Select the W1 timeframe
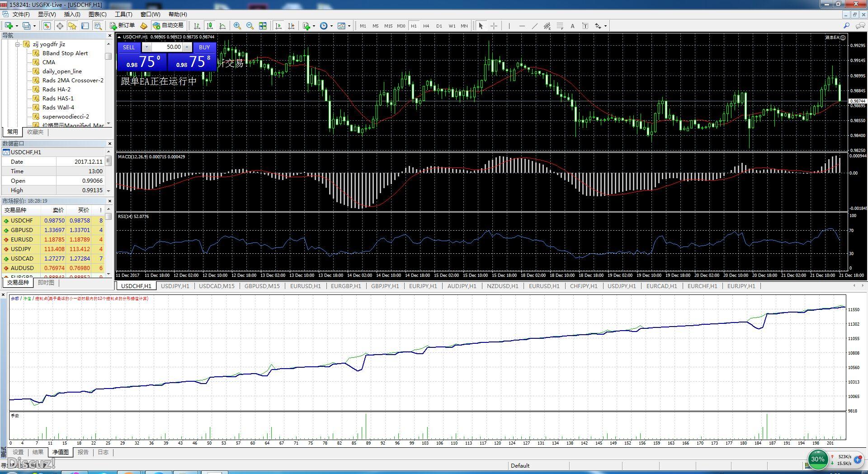 452,26
